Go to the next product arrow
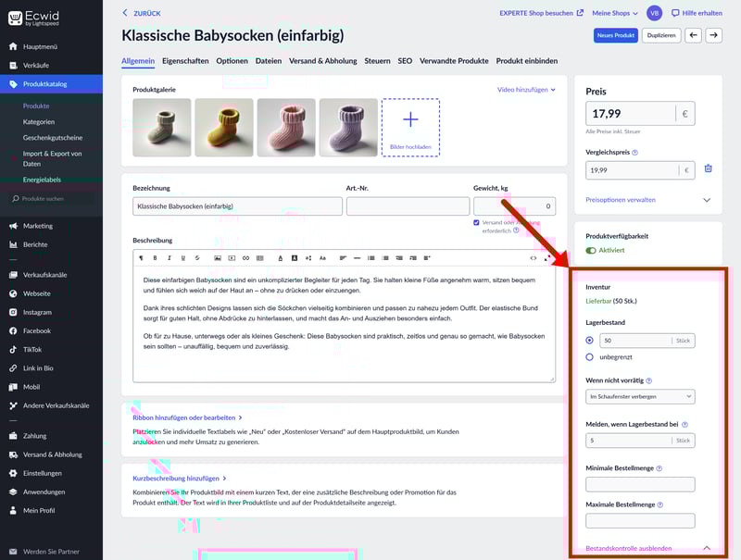This screenshot has height=560, width=741. pos(713,35)
